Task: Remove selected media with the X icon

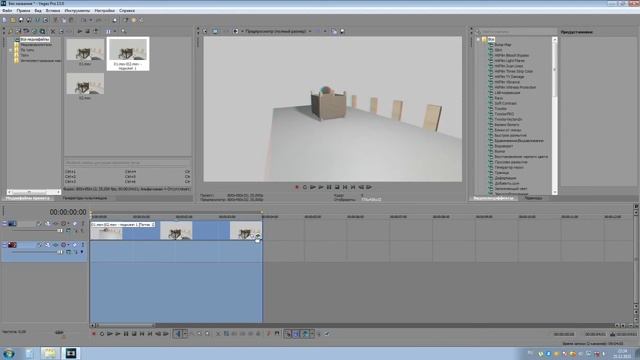Action: pyautogui.click(x=53, y=31)
